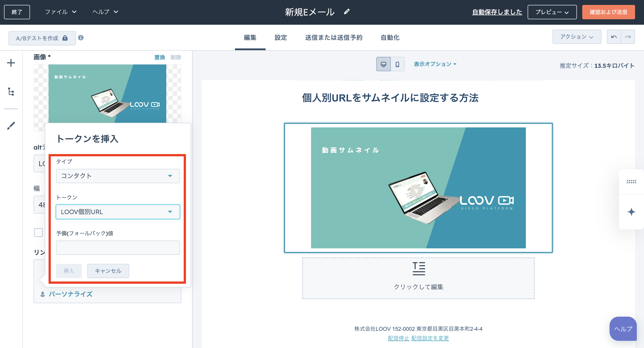The height and width of the screenshot is (348, 644).
Task: Switch to desktop preview view
Action: coord(383,64)
